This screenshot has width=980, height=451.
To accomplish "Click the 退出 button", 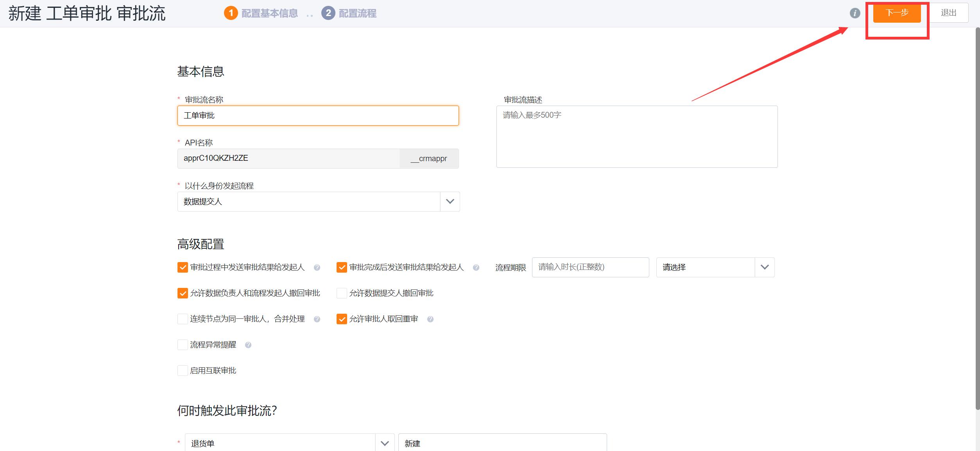I will 948,13.
